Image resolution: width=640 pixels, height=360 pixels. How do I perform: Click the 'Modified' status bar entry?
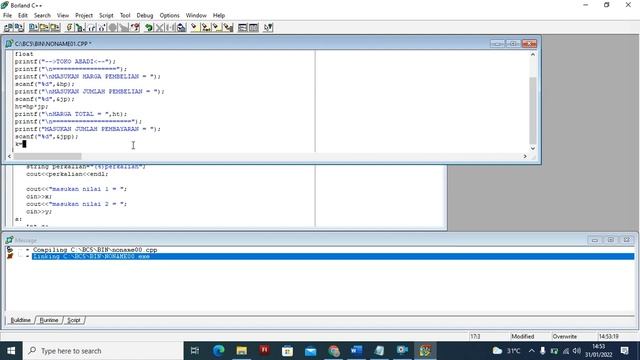(x=522, y=336)
